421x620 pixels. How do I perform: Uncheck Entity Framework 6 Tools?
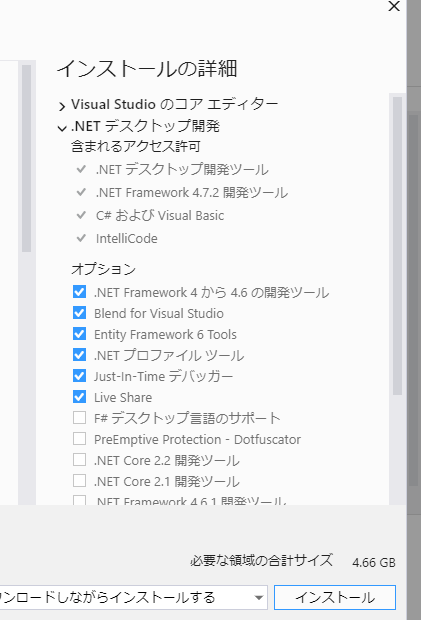79,334
